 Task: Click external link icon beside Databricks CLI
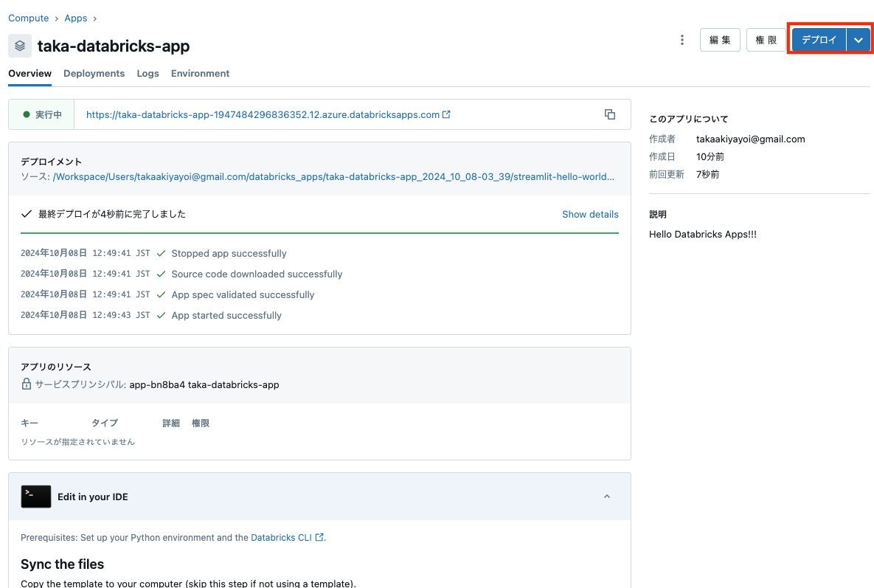319,537
